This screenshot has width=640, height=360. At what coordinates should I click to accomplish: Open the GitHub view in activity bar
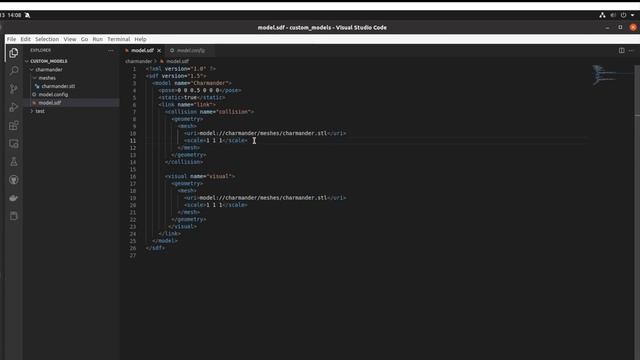tap(13, 180)
